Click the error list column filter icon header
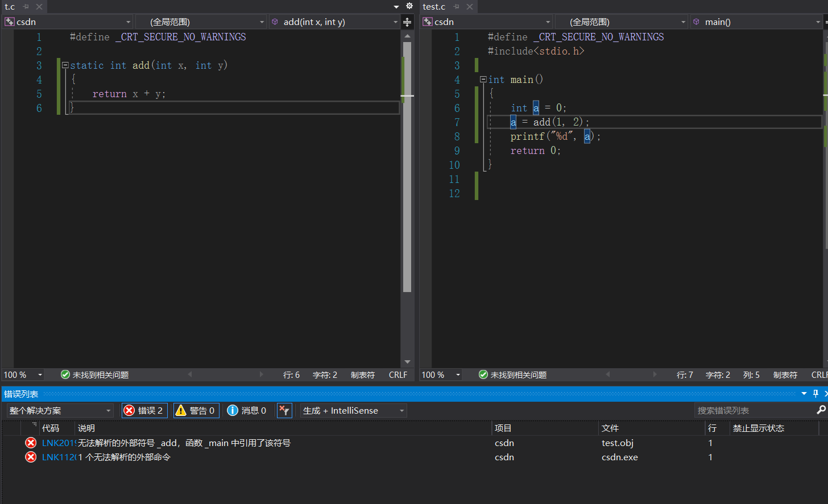 (34, 425)
